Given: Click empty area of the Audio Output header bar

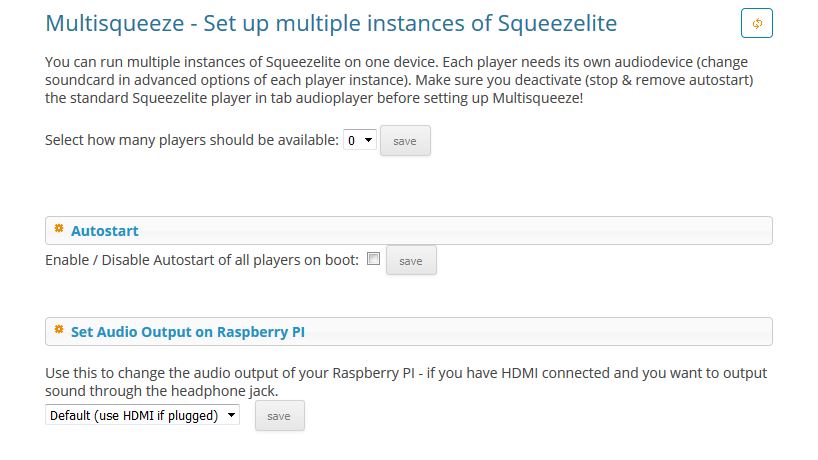Looking at the screenshot, I should coord(537,332).
